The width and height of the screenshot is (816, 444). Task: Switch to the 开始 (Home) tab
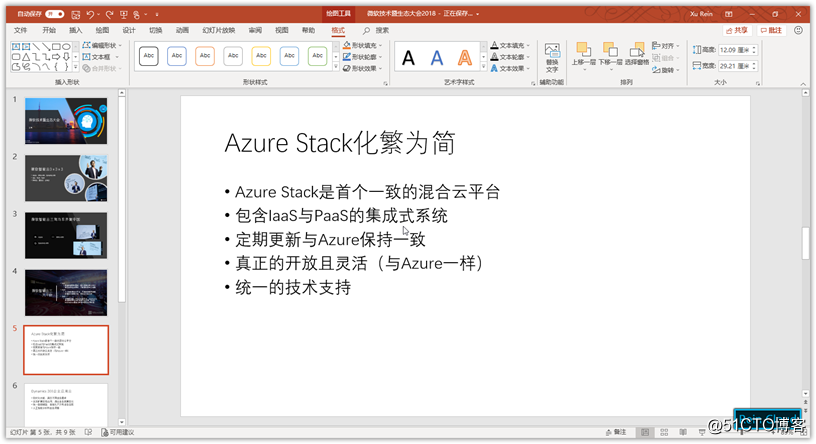(49, 30)
